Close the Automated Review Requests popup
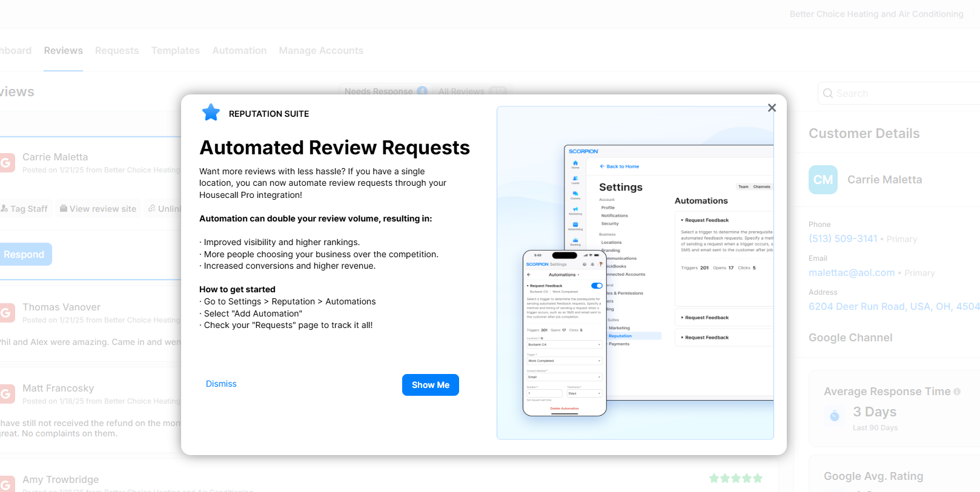Screen dimensions: 980x492 point(772,108)
